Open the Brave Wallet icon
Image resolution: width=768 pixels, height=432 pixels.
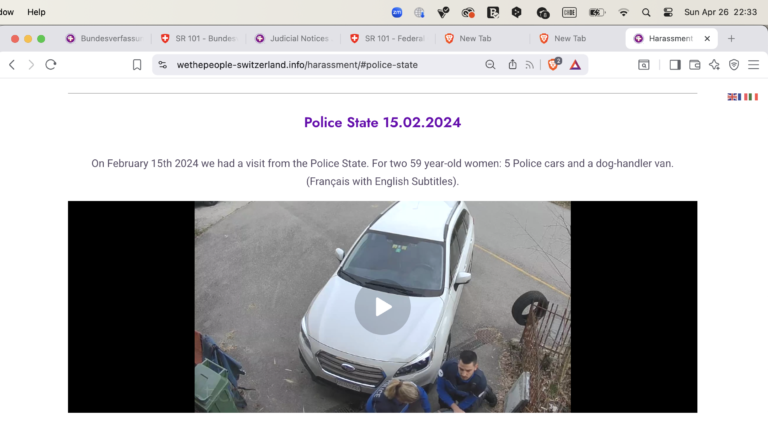695,64
